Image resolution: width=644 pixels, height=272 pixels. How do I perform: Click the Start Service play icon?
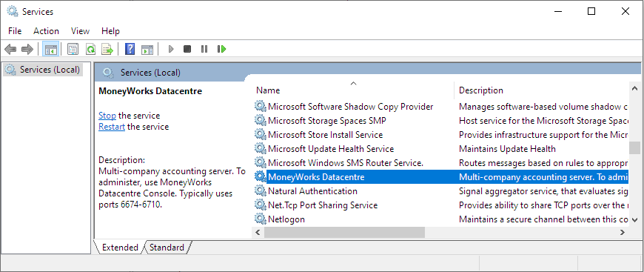point(171,50)
